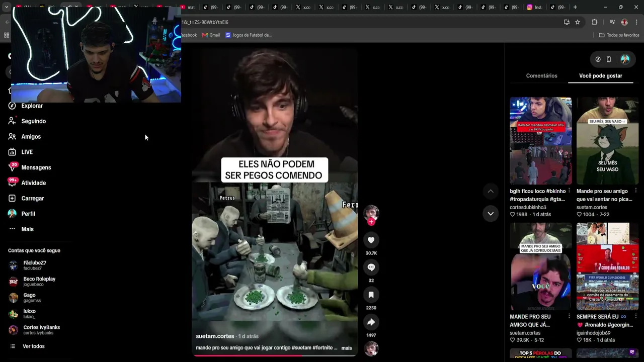Viewport: 644px width, 362px height.
Task: Click the Chrome profile avatar icon
Action: tap(624, 22)
